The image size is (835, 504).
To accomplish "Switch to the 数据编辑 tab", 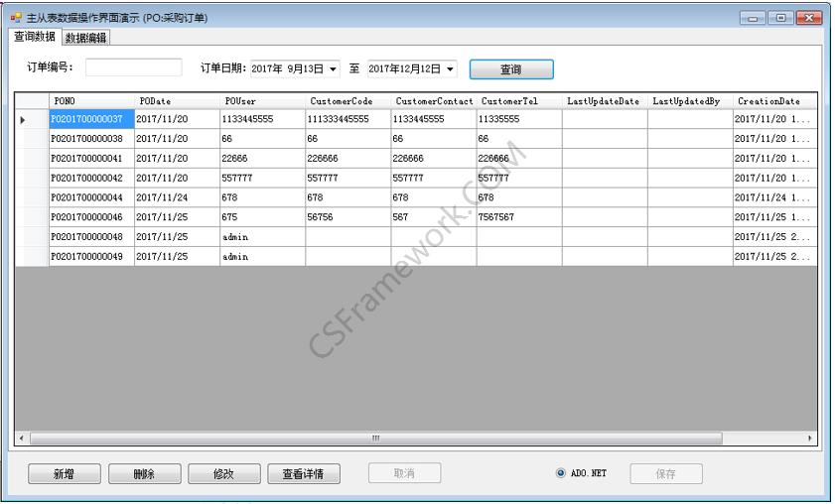I will click(85, 38).
